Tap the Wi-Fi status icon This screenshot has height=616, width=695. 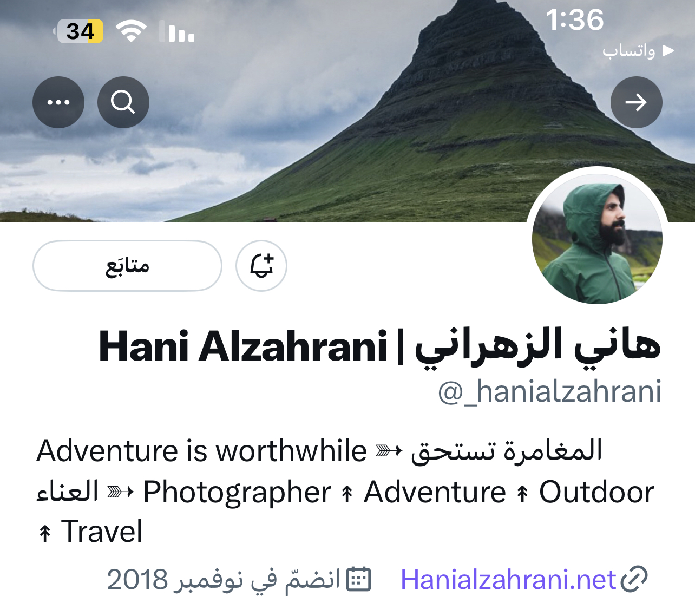132,31
